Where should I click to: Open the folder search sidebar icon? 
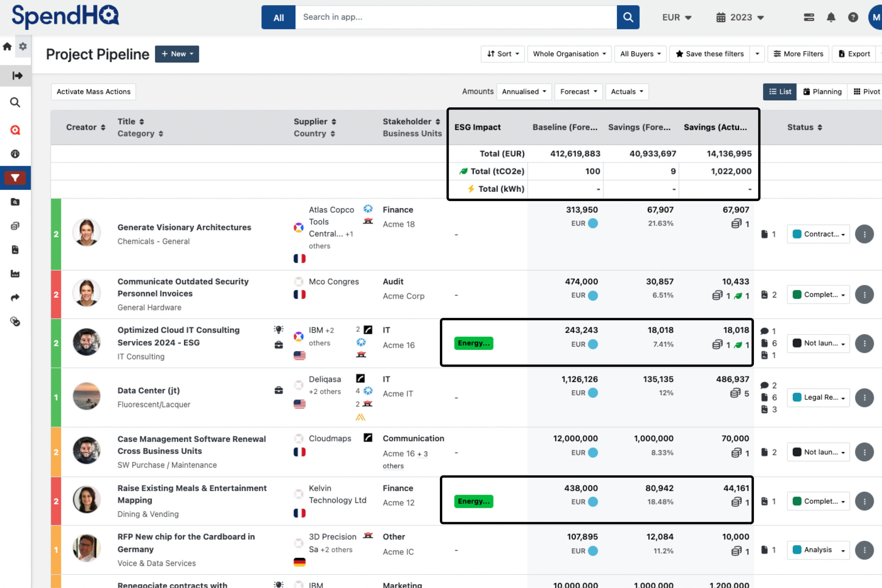click(15, 202)
